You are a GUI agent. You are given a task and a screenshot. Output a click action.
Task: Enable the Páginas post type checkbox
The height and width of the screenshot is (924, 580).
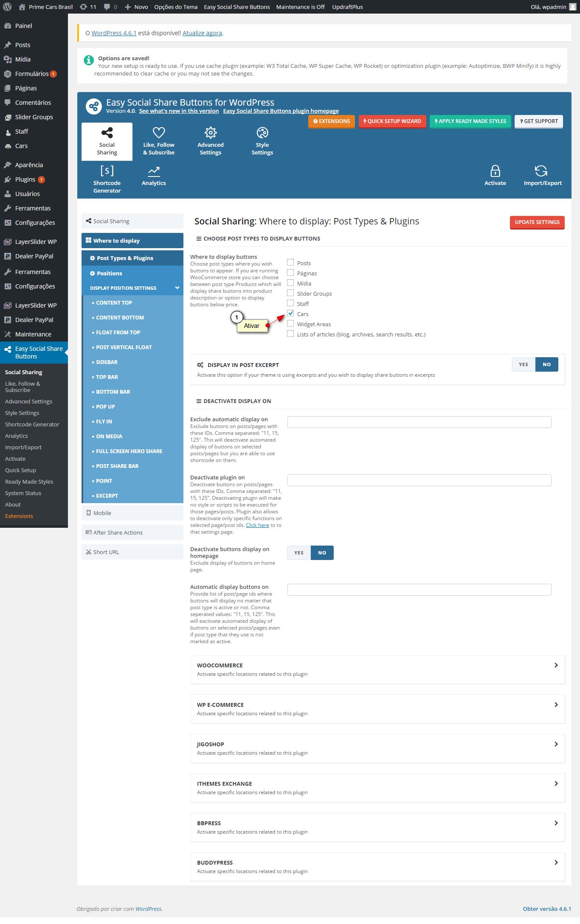click(x=290, y=273)
